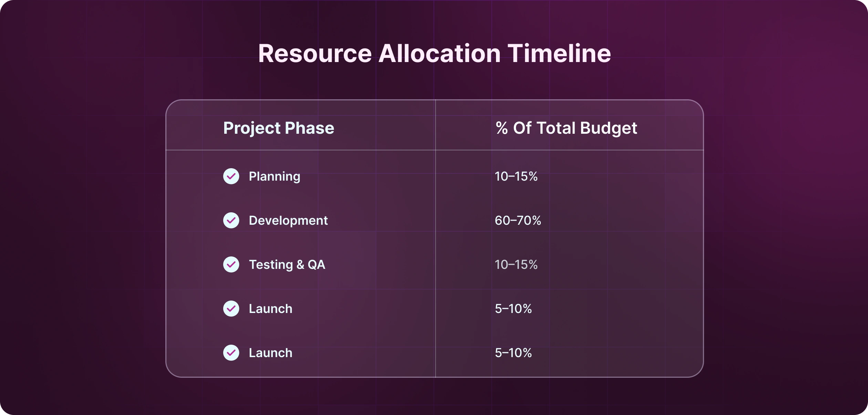Viewport: 868px width, 415px height.
Task: Select the Development phase label
Action: (288, 221)
